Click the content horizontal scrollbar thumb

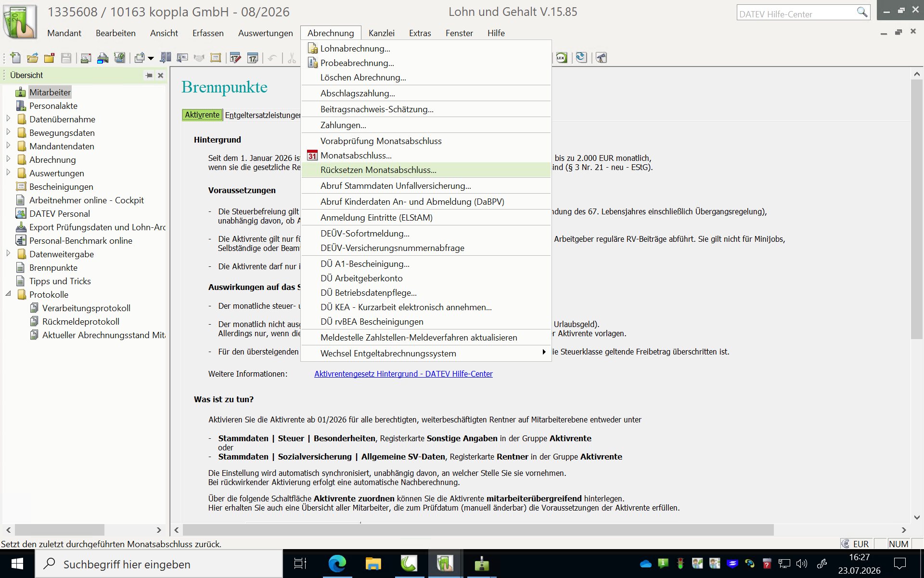point(478,530)
